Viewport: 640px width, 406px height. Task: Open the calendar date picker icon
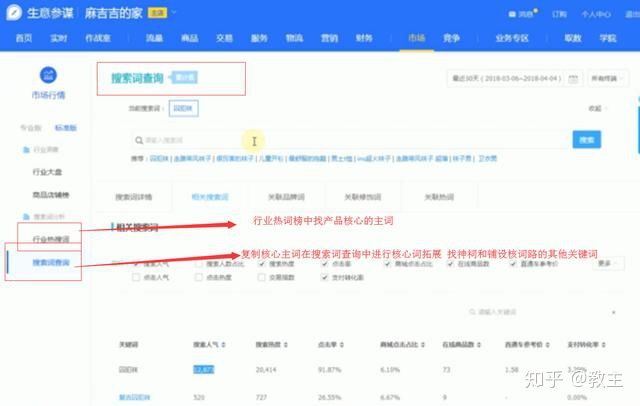pyautogui.click(x=572, y=78)
